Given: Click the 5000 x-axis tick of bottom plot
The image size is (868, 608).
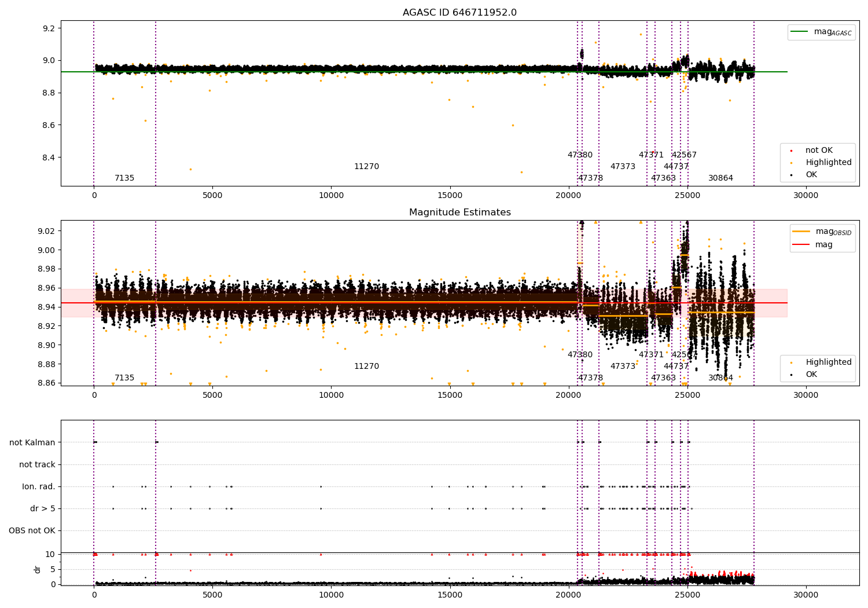Looking at the screenshot, I should [212, 595].
